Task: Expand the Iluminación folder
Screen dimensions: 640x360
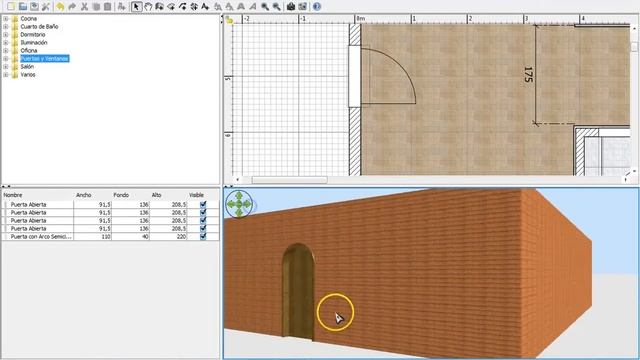Action: (6, 42)
